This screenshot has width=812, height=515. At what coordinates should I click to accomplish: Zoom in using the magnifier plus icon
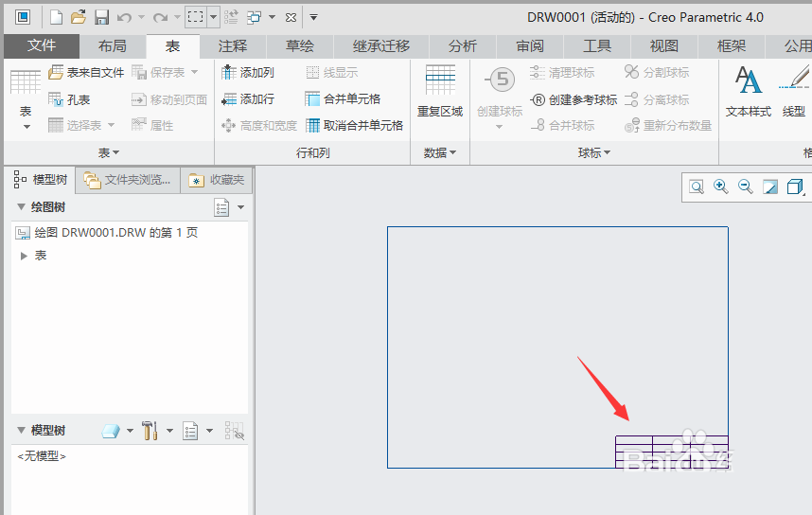(x=721, y=187)
